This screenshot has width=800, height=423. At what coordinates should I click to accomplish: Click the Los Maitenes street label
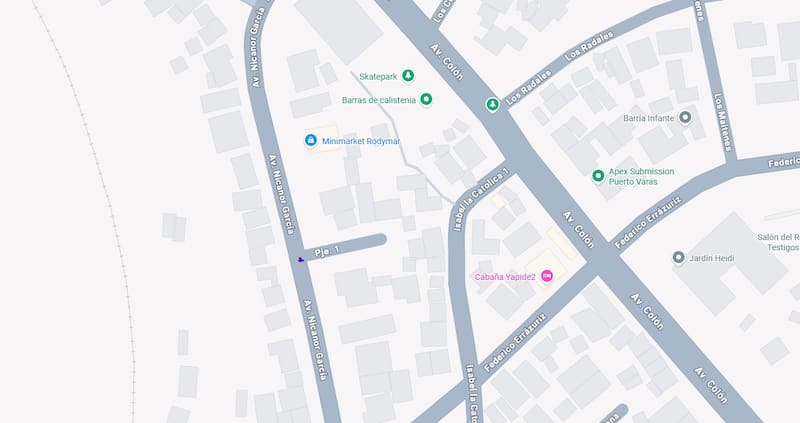723,122
